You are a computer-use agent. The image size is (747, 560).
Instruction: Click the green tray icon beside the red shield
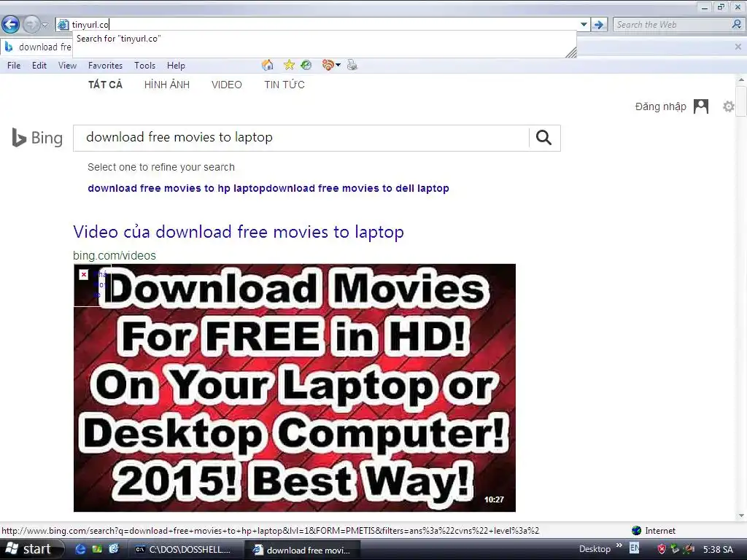(675, 550)
